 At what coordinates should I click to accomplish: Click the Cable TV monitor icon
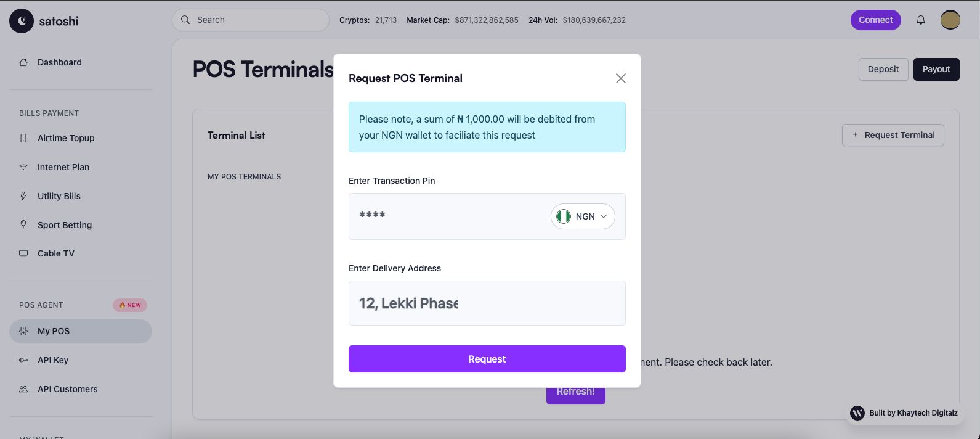click(23, 253)
